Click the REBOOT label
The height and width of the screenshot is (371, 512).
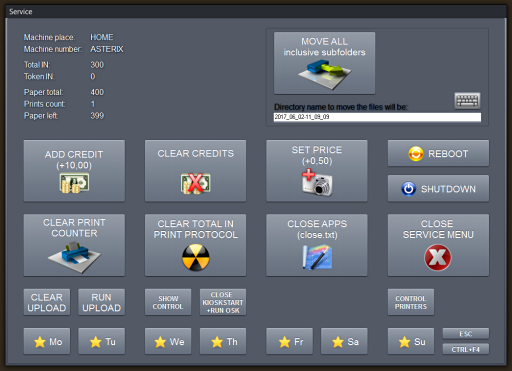coord(448,154)
